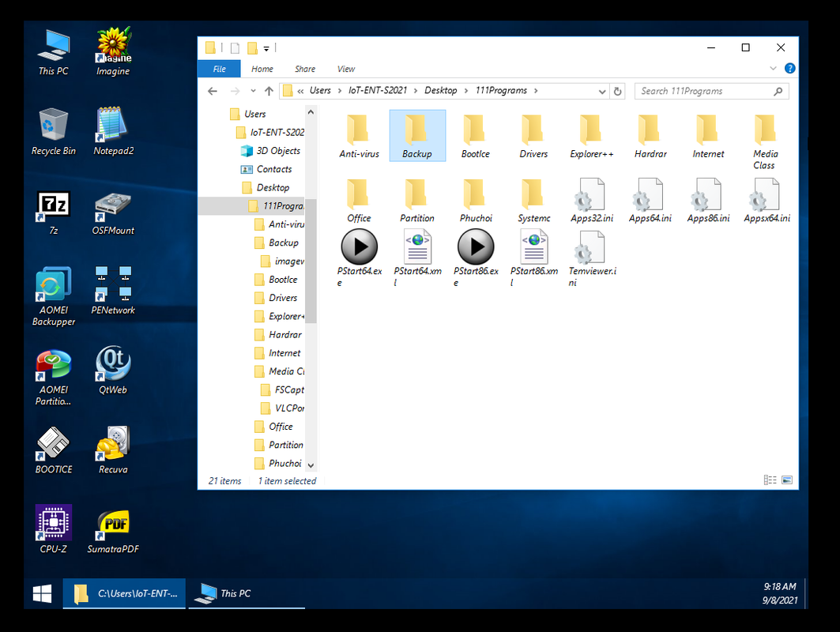Screen dimensions: 840x632
Task: Open the File ribbon tab
Action: click(219, 69)
